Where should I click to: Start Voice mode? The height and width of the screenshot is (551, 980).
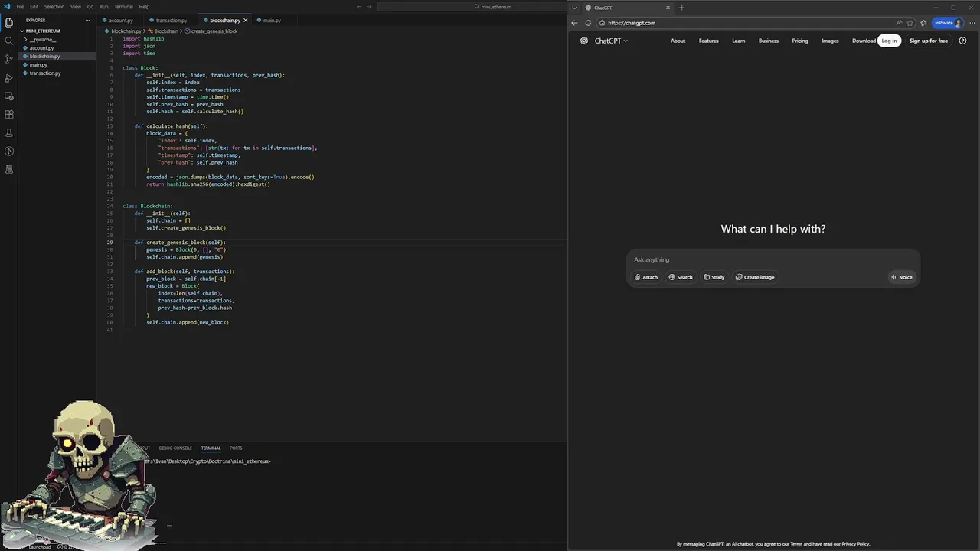click(902, 277)
